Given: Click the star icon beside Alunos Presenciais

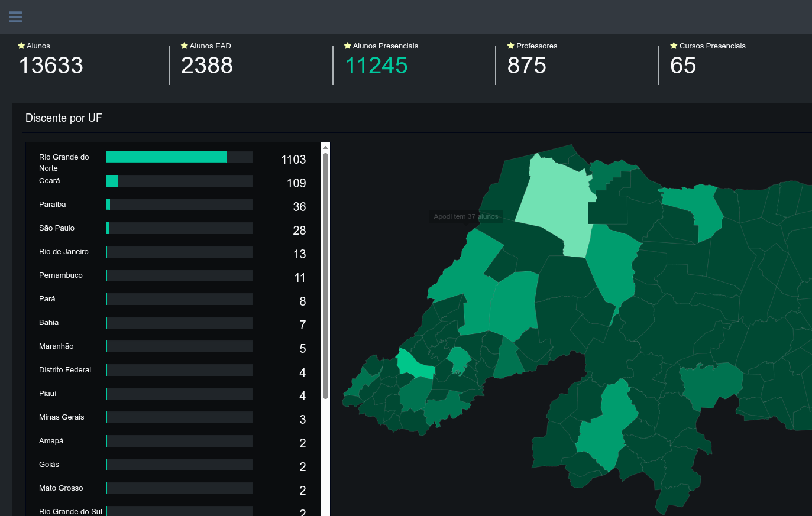Looking at the screenshot, I should (x=347, y=45).
